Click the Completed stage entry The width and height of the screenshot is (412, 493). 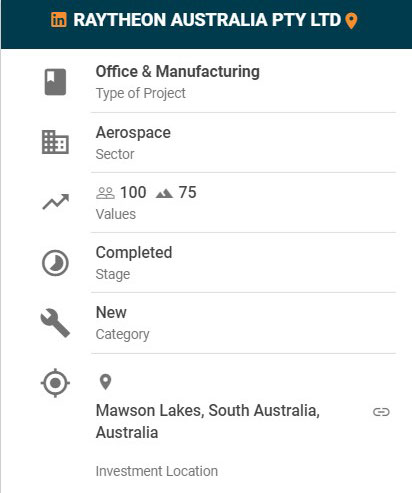click(x=134, y=252)
